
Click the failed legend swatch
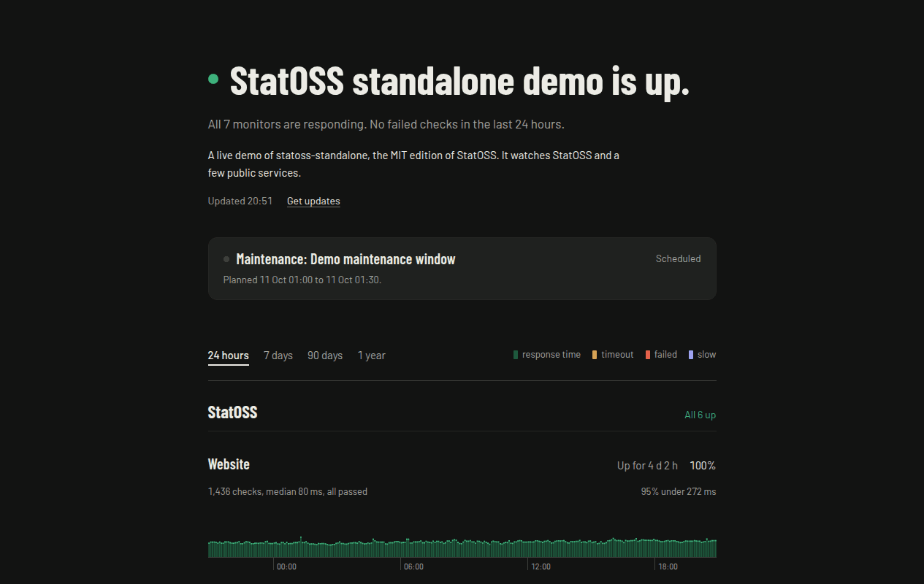click(x=648, y=355)
